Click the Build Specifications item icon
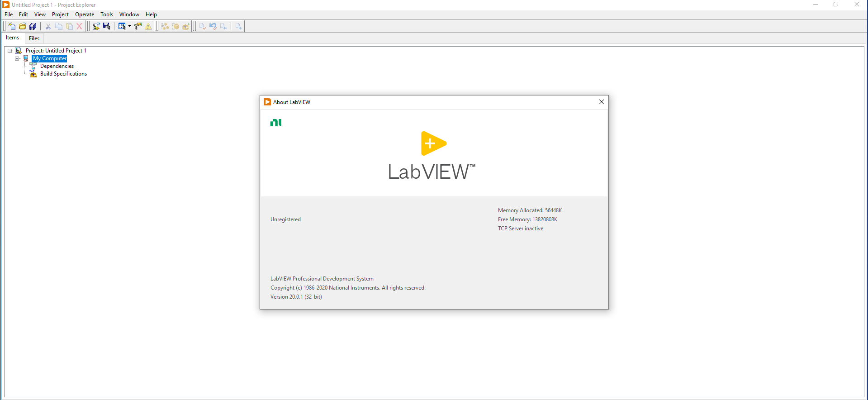 pos(33,74)
